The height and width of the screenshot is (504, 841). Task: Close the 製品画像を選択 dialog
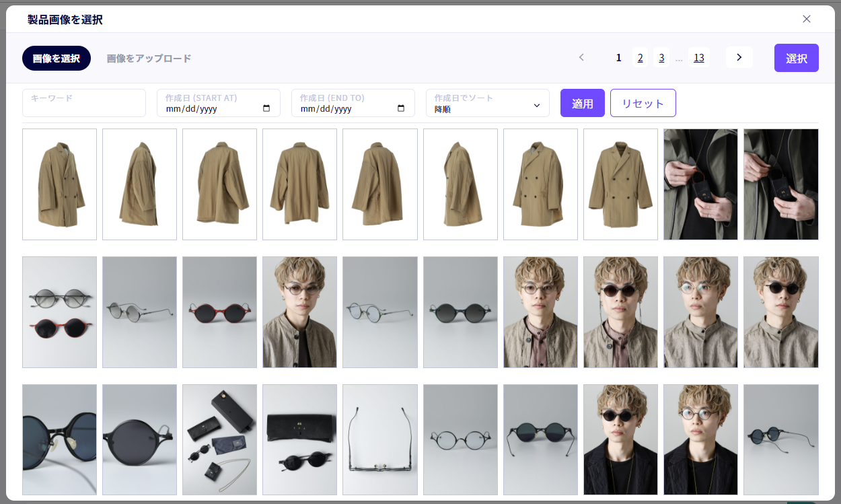807,19
